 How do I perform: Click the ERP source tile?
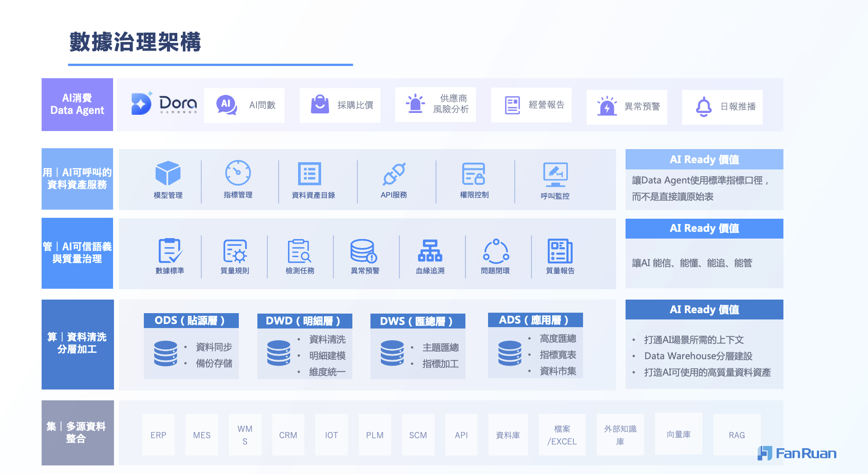(158, 435)
